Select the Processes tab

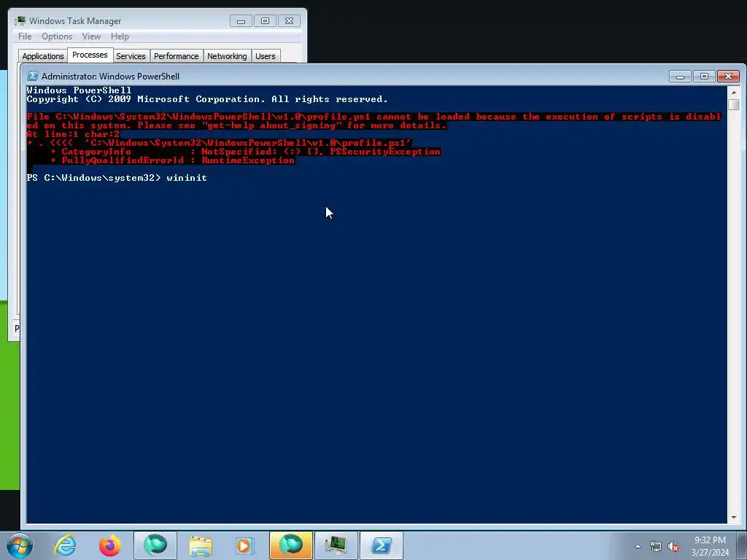tap(90, 55)
